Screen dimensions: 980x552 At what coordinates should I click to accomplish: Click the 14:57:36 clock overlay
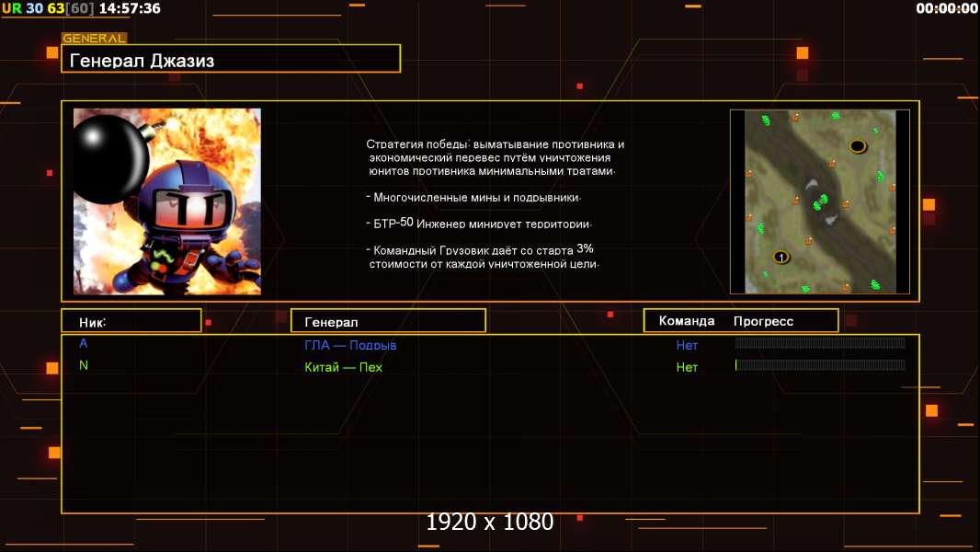[x=130, y=8]
